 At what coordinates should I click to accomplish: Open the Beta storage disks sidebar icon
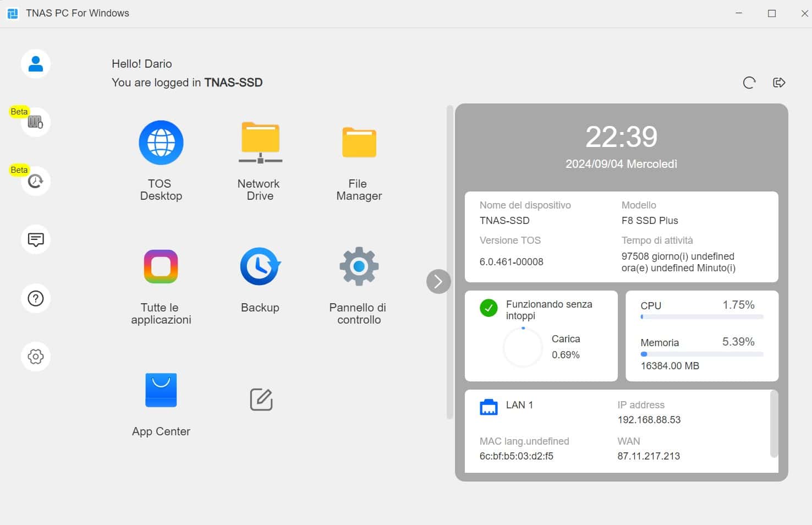[x=36, y=122]
